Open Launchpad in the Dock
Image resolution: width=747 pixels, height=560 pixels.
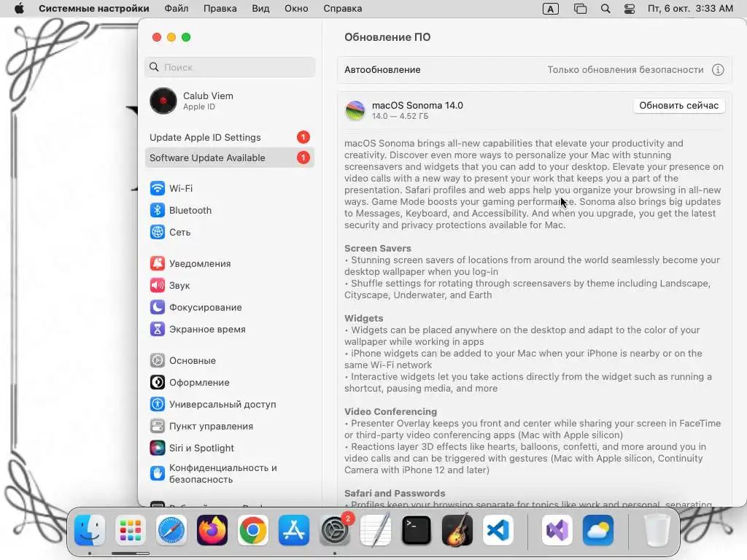[130, 530]
